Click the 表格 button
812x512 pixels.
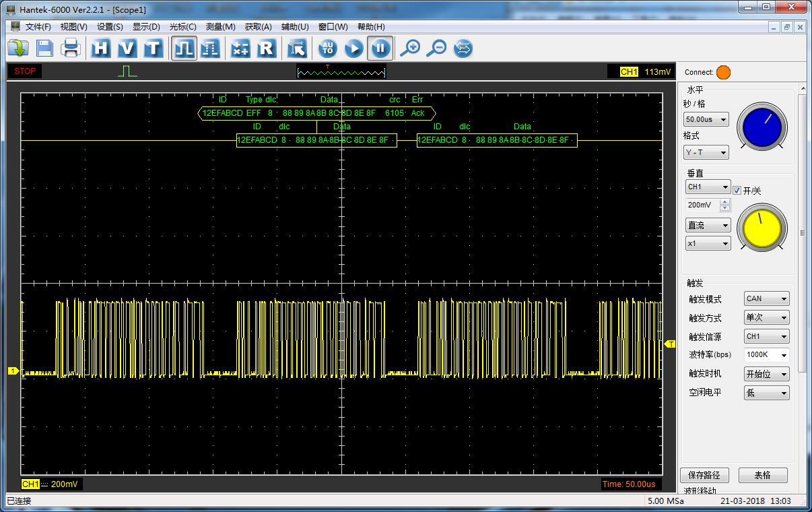(x=762, y=475)
